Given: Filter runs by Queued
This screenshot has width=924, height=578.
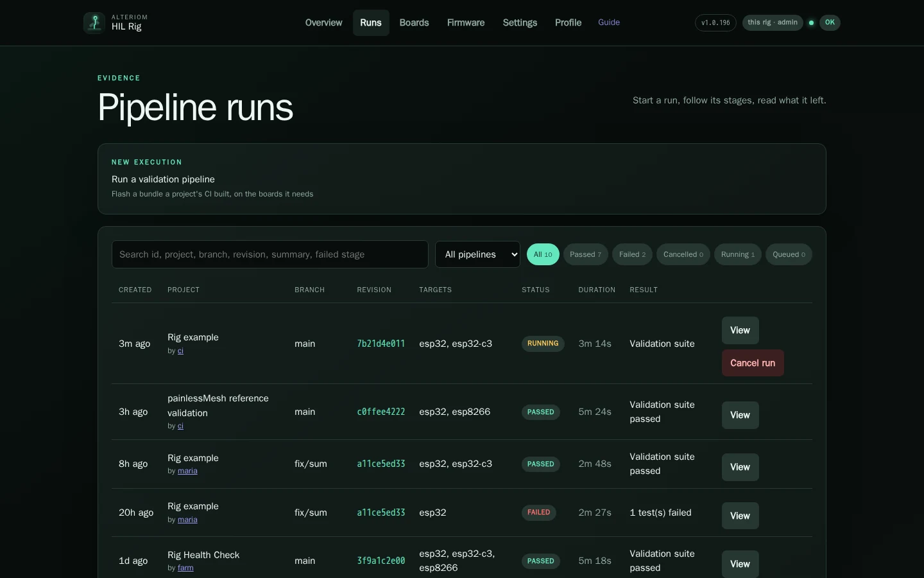Looking at the screenshot, I should point(789,254).
